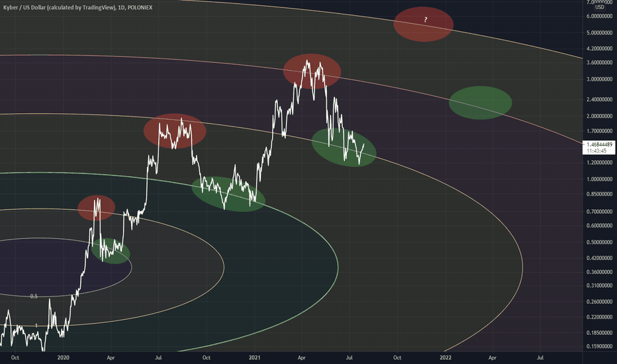Screen dimensions: 617x364
Task: Click the 1 Fibonacci circle level label
Action: [36, 326]
